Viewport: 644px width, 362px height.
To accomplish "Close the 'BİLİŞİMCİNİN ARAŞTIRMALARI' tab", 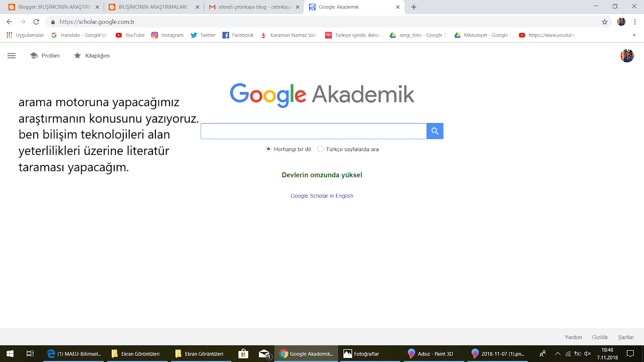I will point(197,7).
